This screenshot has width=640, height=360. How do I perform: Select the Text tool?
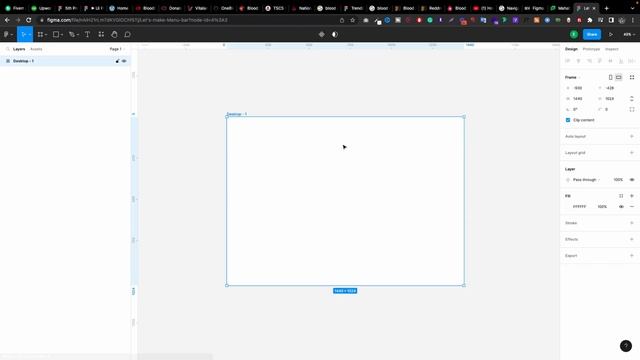(87, 35)
